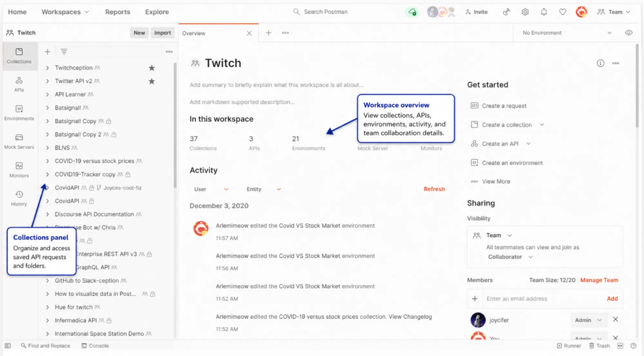Open the capture requests satellite icon
644x356 pixels.
tap(506, 12)
